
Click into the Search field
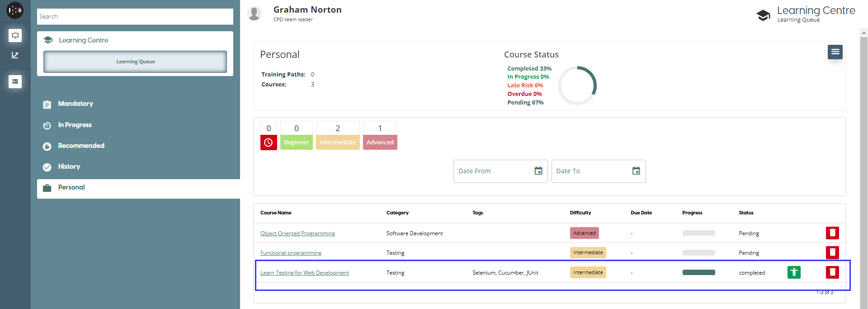point(135,17)
